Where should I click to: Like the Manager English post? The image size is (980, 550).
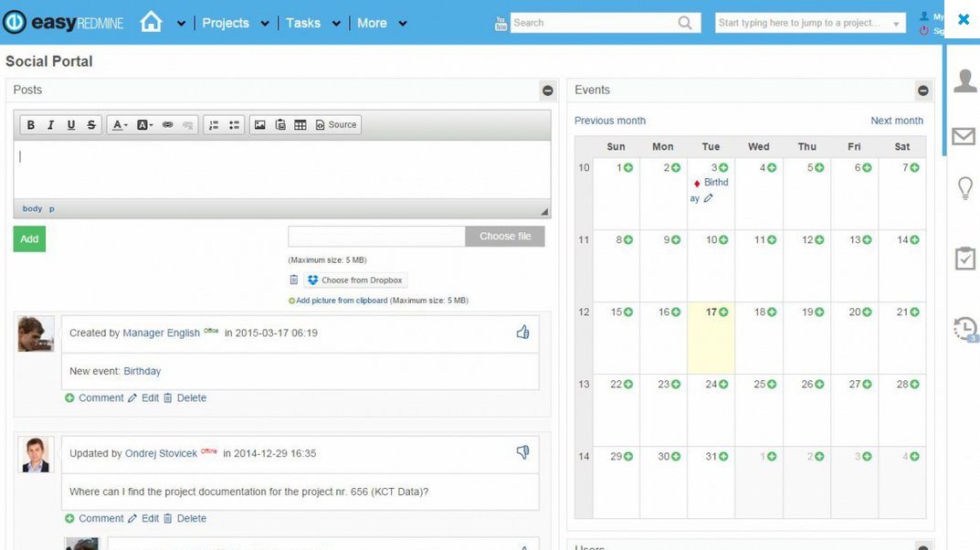pos(523,332)
